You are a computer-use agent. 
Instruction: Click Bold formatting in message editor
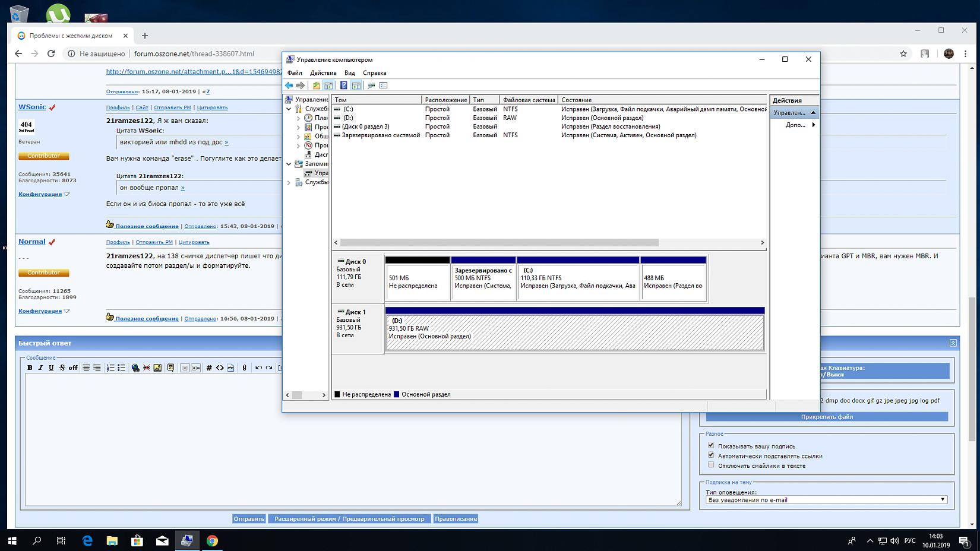30,368
